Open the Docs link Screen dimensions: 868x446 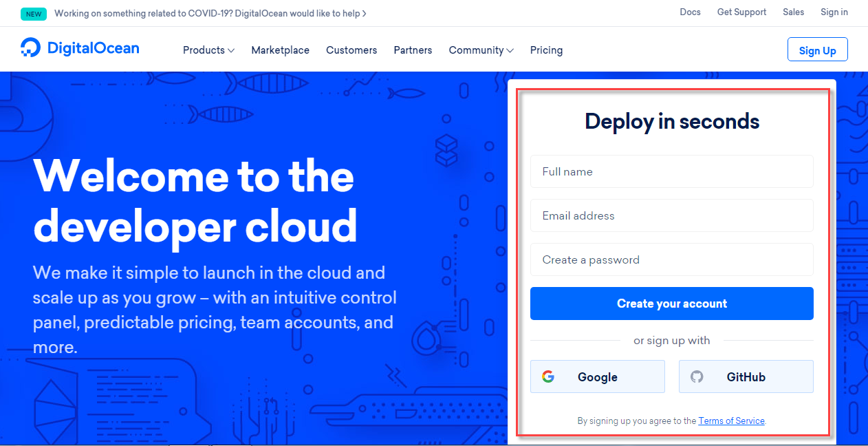tap(690, 12)
